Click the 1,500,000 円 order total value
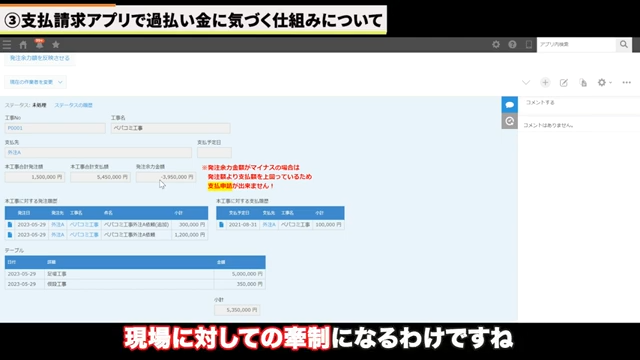 [x=35, y=177]
